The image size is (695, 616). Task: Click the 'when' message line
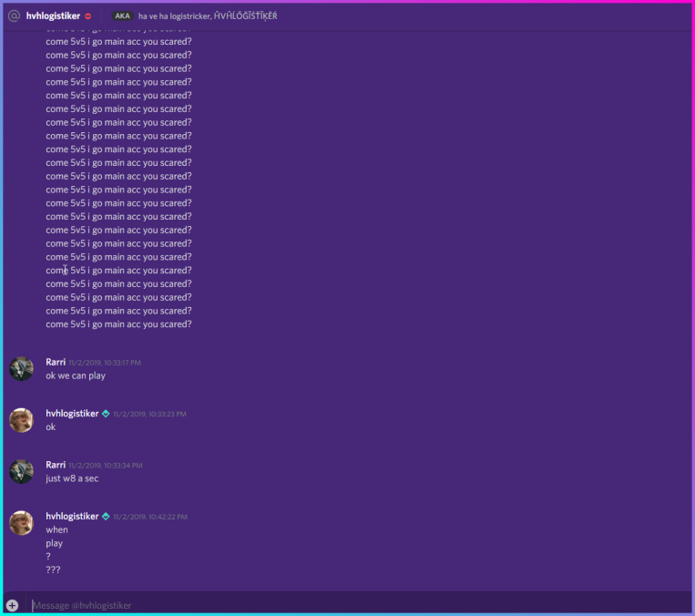tap(56, 529)
